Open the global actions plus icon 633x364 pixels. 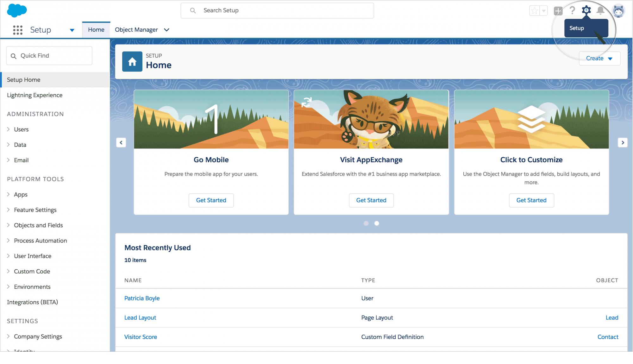(x=558, y=11)
